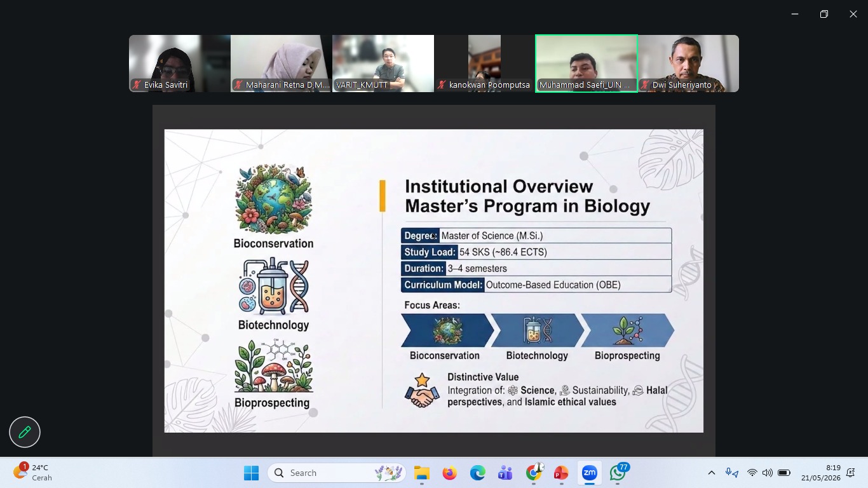Click the word 'Sustainability,' on the slide
Screen dimensions: 868x488
pyautogui.click(x=600, y=391)
